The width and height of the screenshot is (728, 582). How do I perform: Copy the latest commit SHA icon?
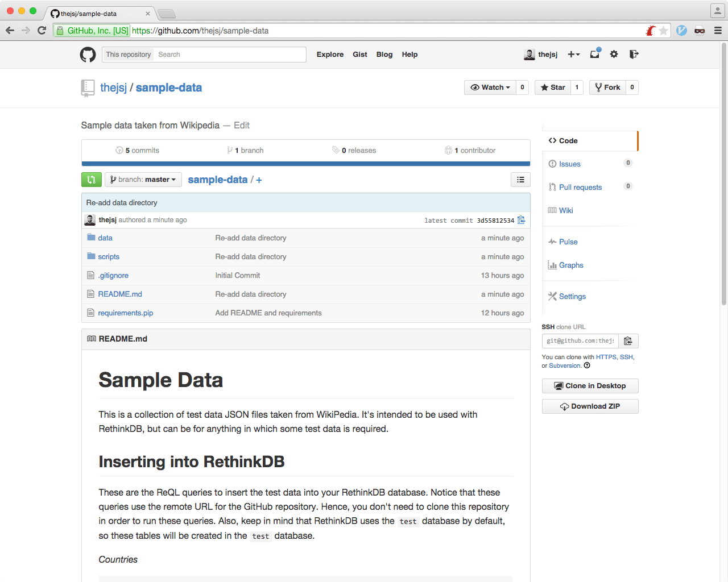point(521,220)
